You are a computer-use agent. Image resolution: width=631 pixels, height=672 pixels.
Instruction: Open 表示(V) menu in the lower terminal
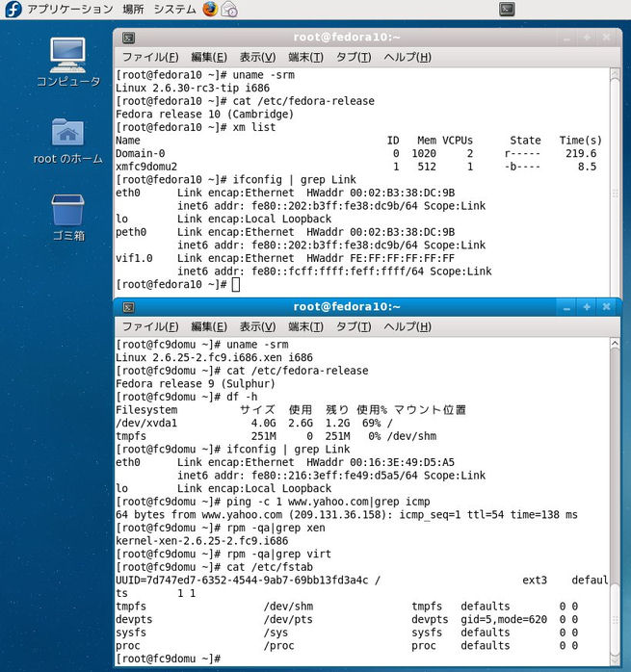coord(257,326)
